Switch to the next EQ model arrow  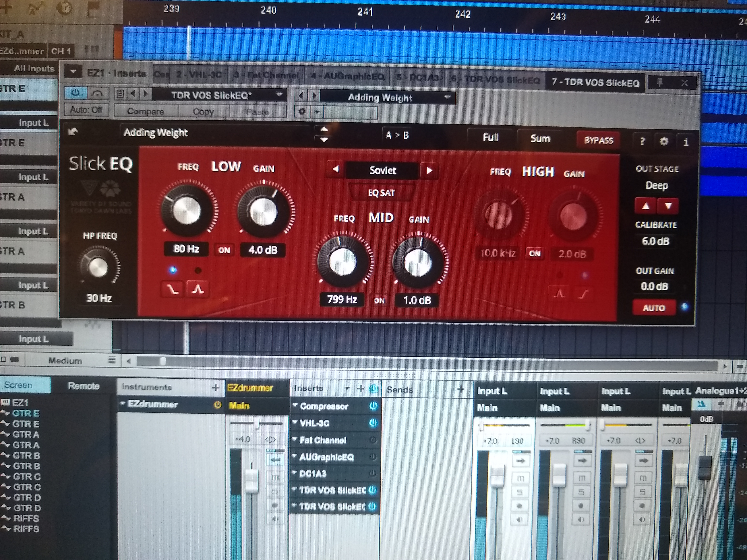[x=429, y=170]
